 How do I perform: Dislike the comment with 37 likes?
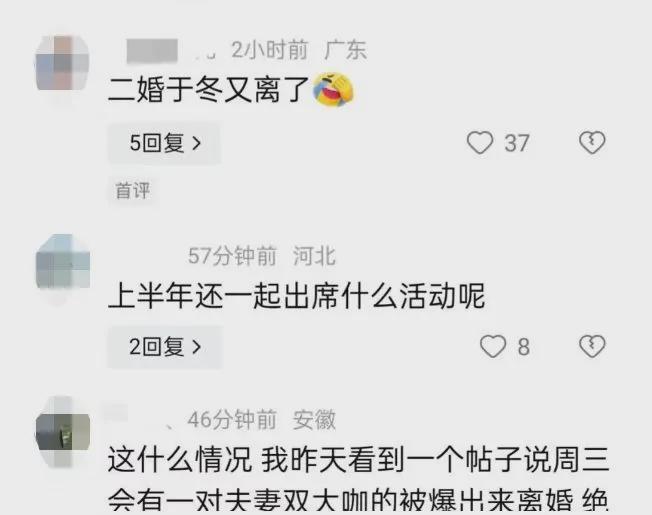point(592,143)
